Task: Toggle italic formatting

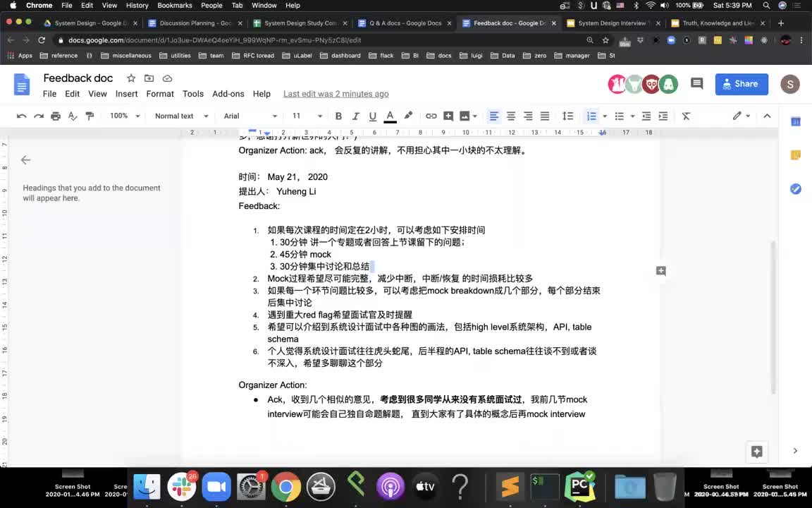Action: coord(355,116)
